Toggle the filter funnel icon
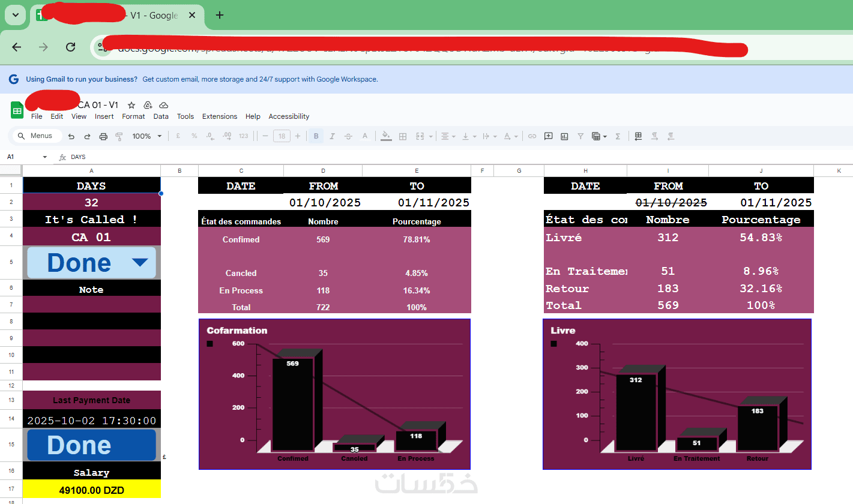The width and height of the screenshot is (853, 504). pos(580,136)
